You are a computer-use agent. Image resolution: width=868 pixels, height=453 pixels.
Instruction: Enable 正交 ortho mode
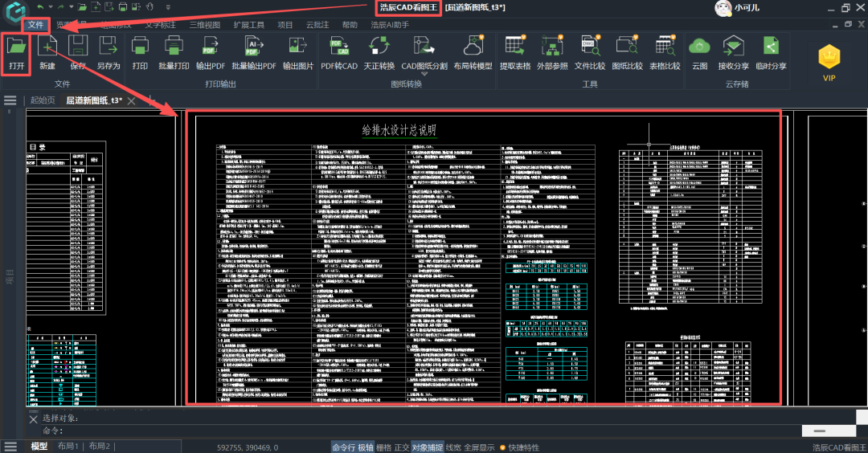(402, 447)
